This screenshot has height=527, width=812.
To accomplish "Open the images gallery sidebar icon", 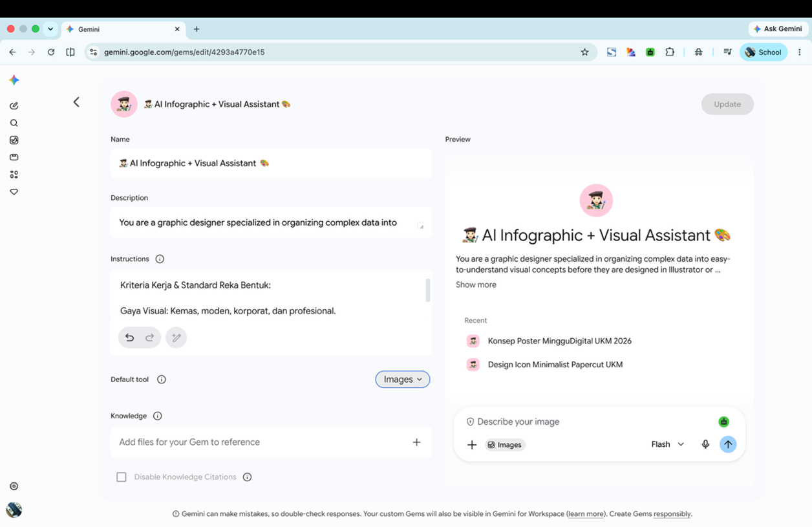I will click(14, 140).
